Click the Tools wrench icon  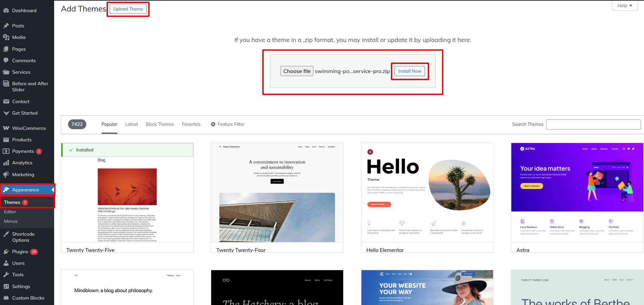[6, 275]
